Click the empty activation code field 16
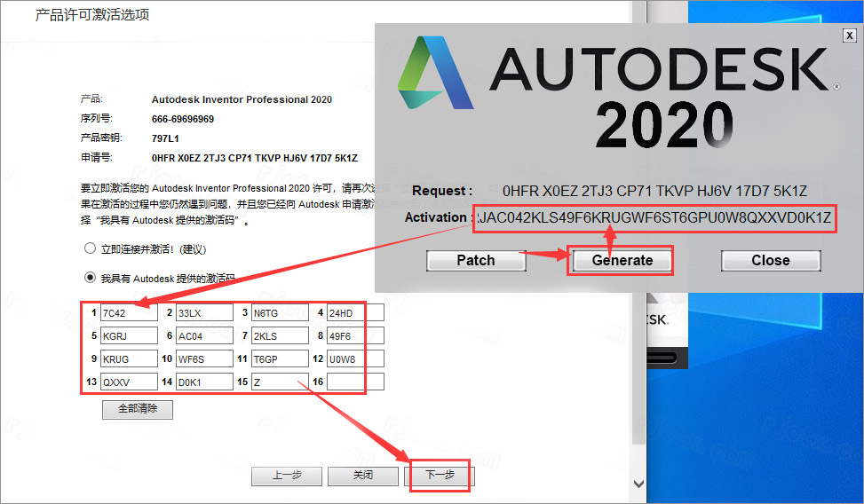 [x=355, y=382]
